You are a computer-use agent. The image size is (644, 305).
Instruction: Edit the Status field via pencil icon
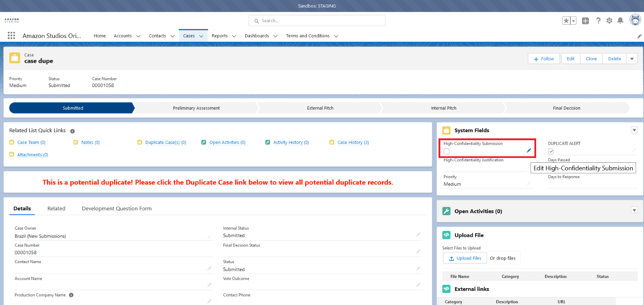(418, 268)
